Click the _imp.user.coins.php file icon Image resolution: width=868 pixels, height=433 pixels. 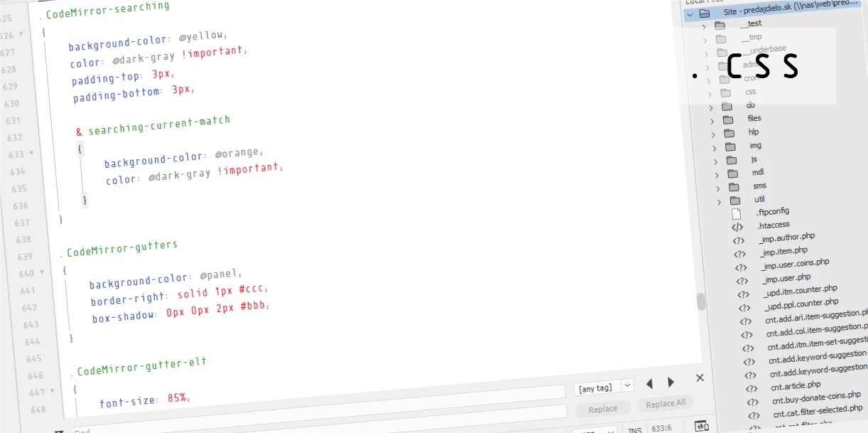741,267
